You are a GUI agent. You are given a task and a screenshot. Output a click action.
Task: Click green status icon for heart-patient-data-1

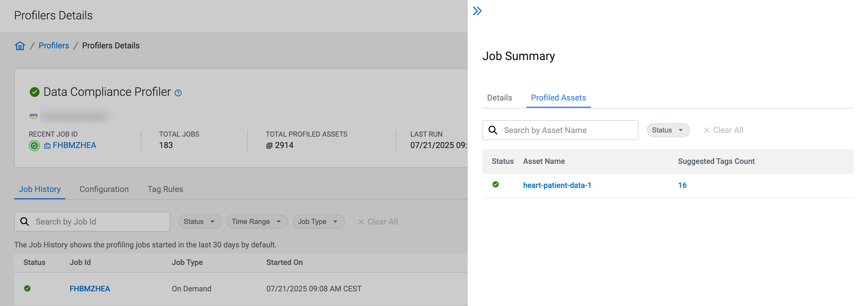pyautogui.click(x=495, y=184)
